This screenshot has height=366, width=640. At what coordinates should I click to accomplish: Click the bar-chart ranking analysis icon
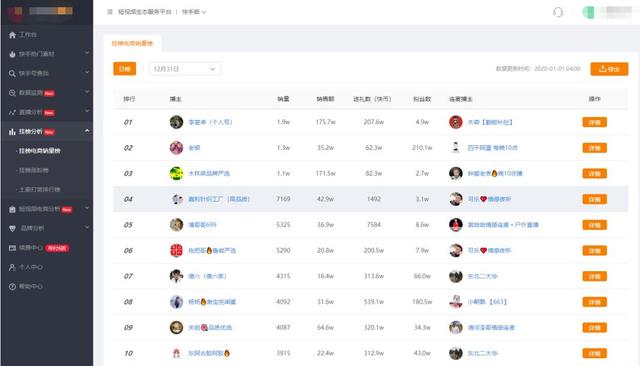12,132
